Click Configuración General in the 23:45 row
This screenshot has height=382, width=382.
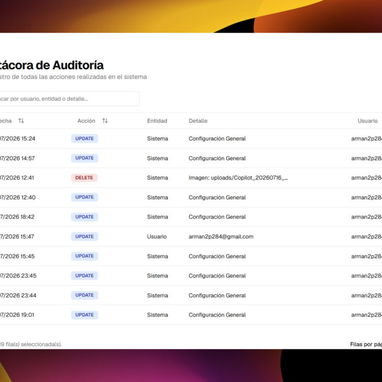[x=217, y=276]
